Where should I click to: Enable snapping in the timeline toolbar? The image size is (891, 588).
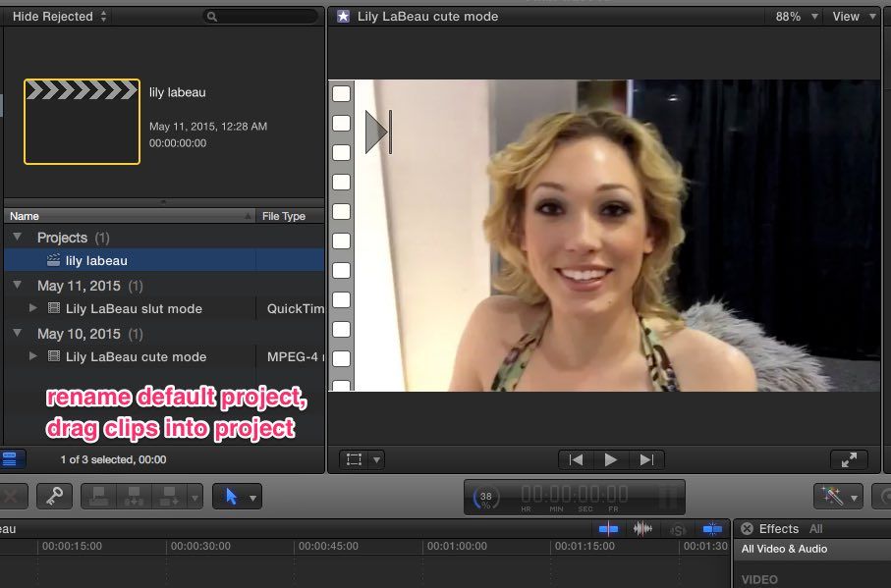pyautogui.click(x=711, y=528)
